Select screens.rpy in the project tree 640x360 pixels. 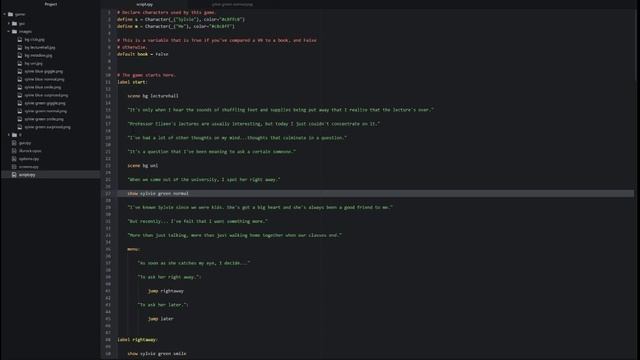point(29,167)
